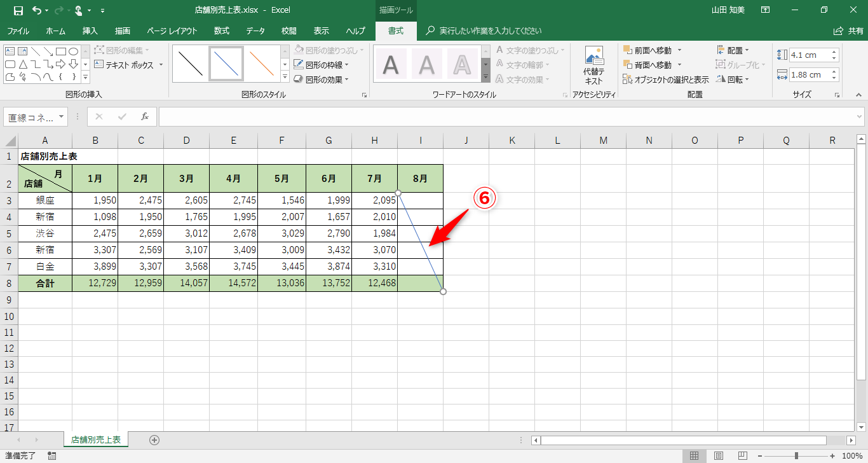The image size is (868, 463).
Task: Select the horizontal text box shape
Action: pos(10,51)
